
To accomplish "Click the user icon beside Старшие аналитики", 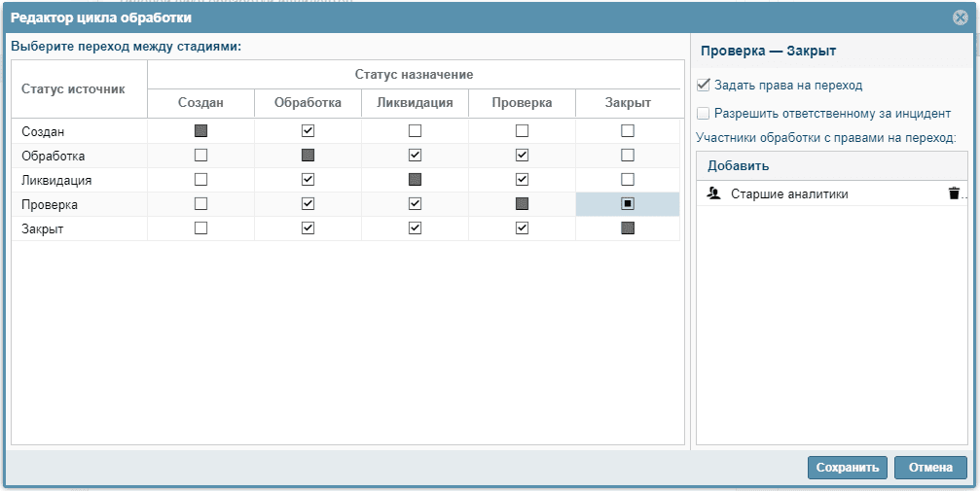I will click(x=714, y=193).
